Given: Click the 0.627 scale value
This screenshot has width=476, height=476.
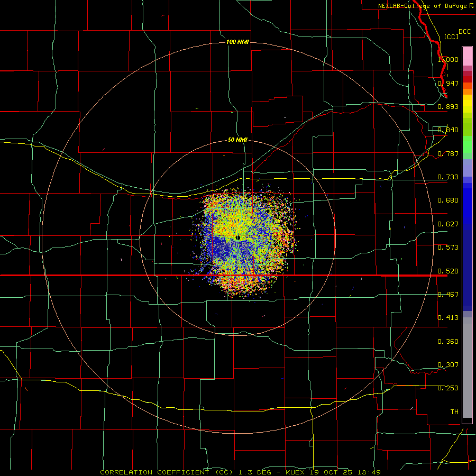Looking at the screenshot, I should click(448, 224).
